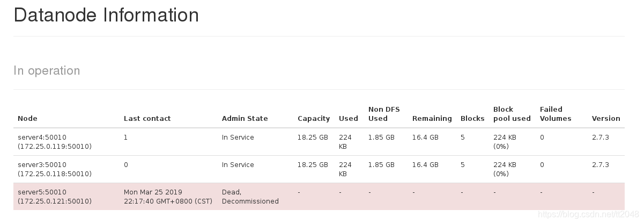Click the Dead, Decommissioned admin state cell
This screenshot has width=644, height=224.
tap(250, 197)
